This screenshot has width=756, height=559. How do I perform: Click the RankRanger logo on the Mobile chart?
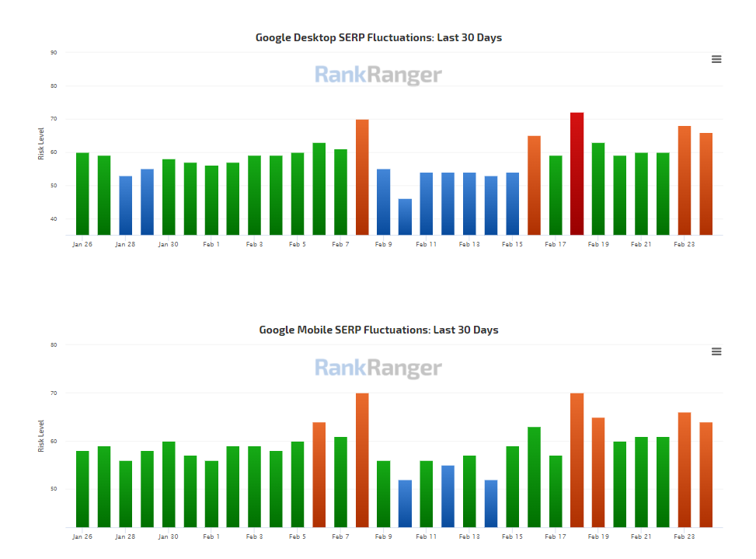click(x=378, y=368)
